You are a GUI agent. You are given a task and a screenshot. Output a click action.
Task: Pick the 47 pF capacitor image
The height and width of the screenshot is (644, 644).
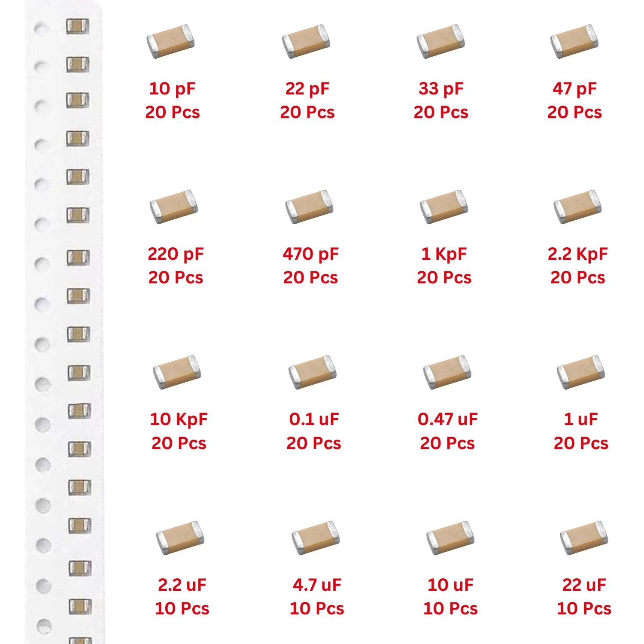click(x=574, y=41)
